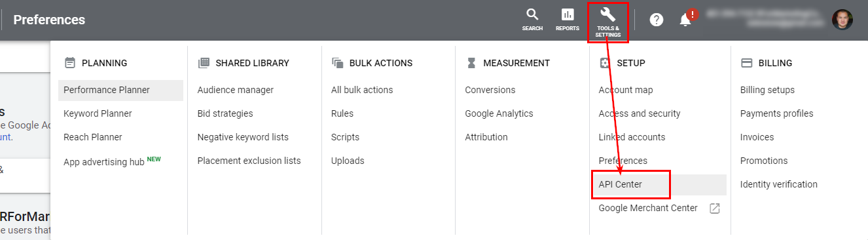View notifications via the bell icon
The image size is (868, 240).
coord(685,20)
